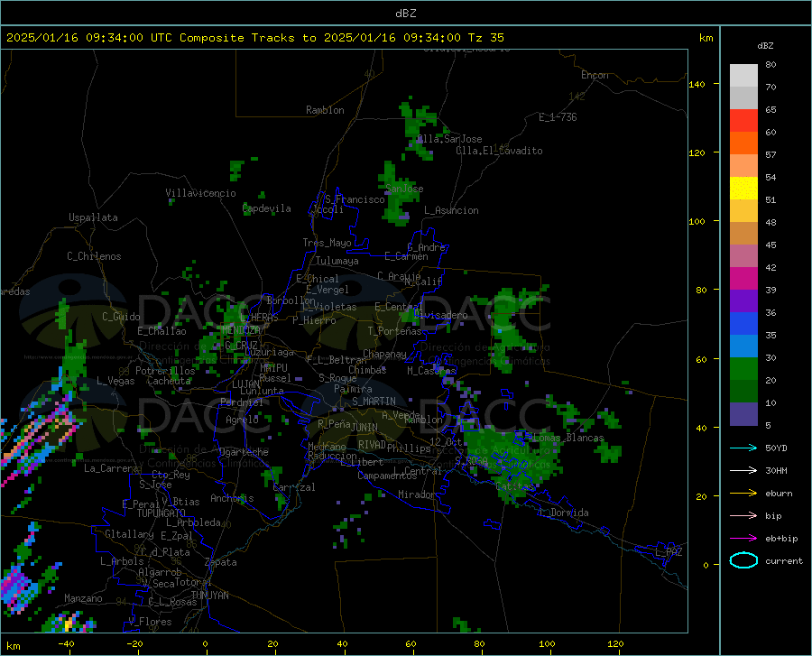Click the 120 tick label on the bottom axis
The image size is (812, 656).
[615, 643]
